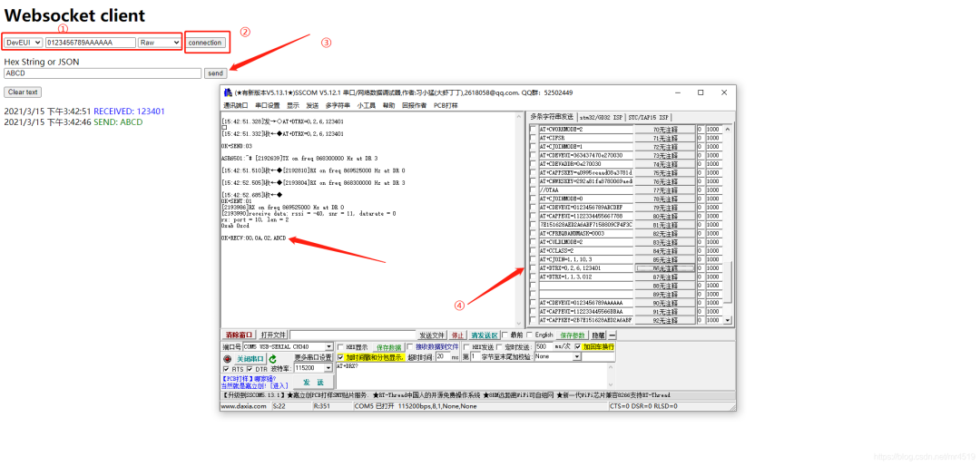
Task: Click the 清发送区 button
Action: pyautogui.click(x=485, y=335)
